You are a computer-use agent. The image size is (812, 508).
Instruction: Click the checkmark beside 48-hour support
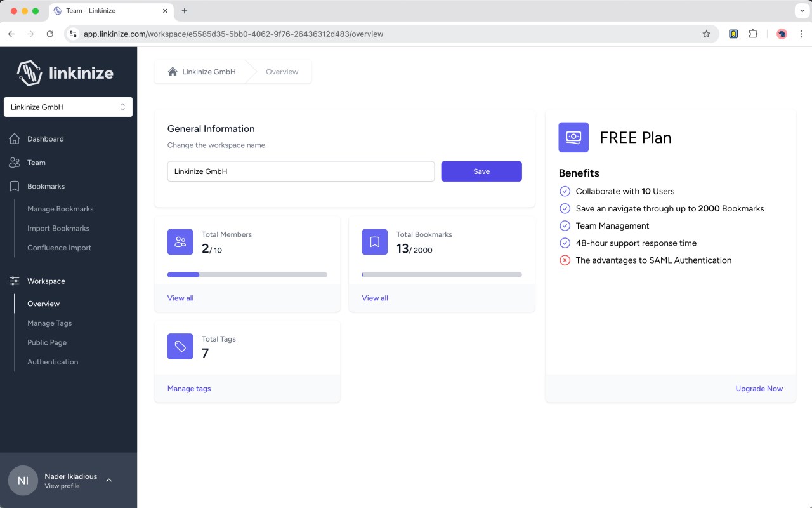[565, 243]
